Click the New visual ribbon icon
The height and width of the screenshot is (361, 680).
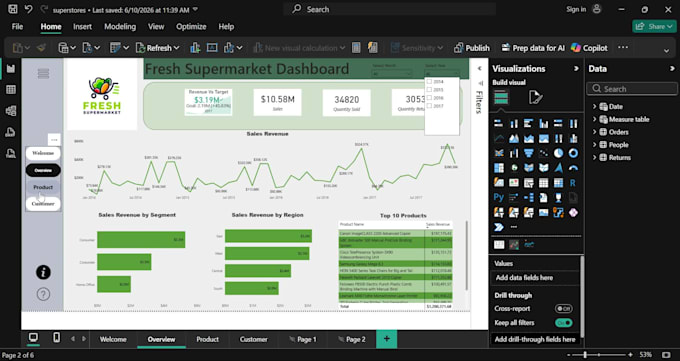[195, 48]
